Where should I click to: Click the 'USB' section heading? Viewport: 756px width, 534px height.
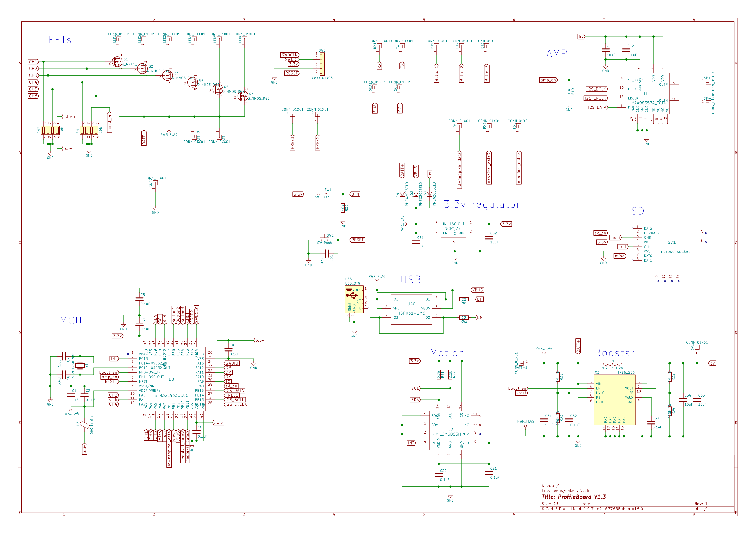pos(411,280)
